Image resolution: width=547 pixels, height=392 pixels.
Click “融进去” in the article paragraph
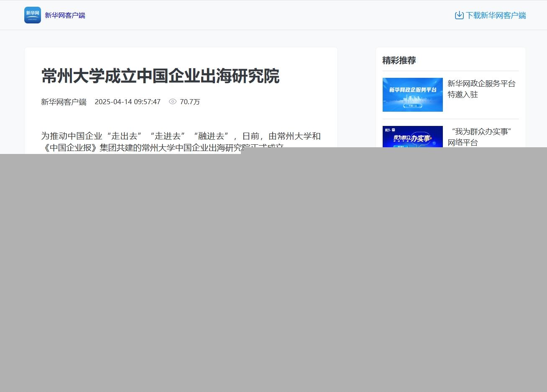[211, 136]
